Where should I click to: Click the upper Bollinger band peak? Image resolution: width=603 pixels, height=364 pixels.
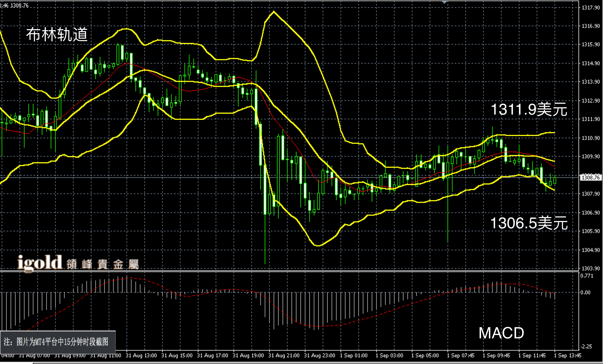pyautogui.click(x=274, y=11)
